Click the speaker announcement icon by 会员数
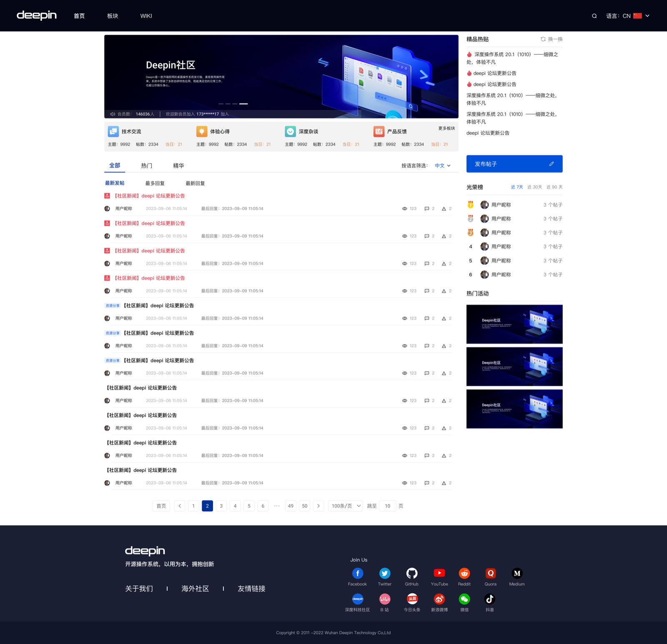 113,114
